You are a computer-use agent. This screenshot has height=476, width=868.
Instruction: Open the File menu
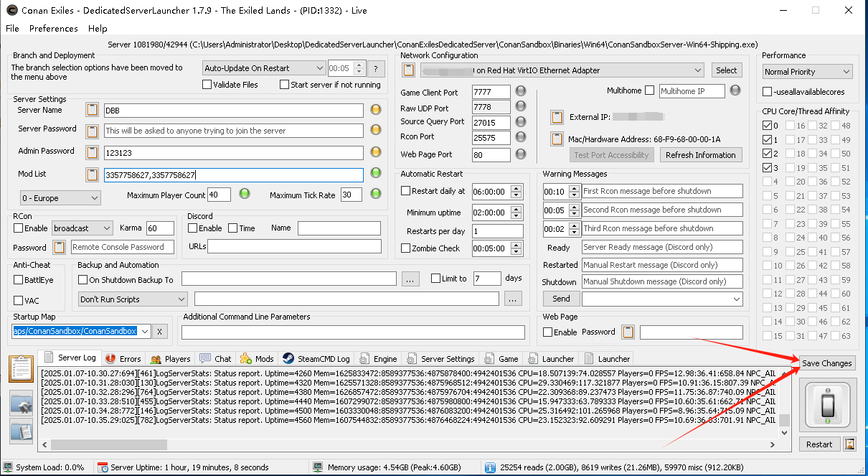[x=12, y=28]
